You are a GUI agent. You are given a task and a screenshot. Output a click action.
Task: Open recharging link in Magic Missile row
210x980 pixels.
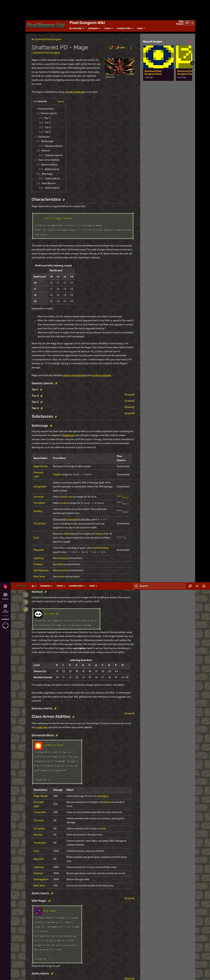[102, 796]
